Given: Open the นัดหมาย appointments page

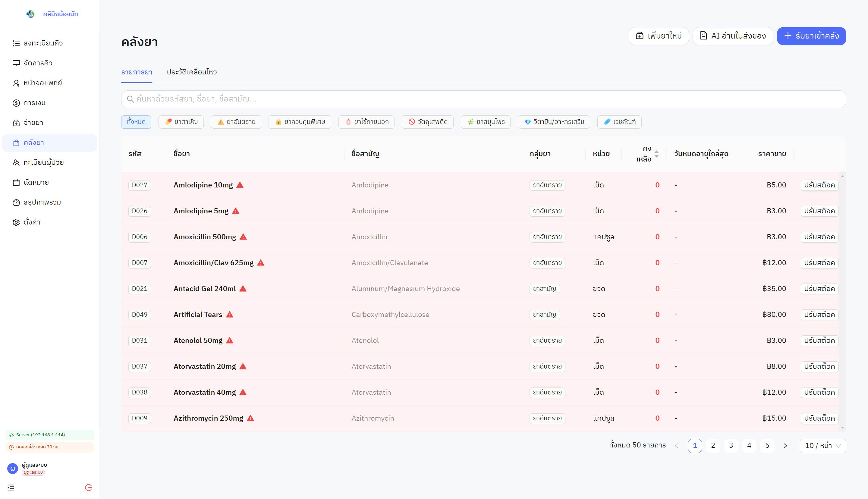Looking at the screenshot, I should tap(36, 182).
